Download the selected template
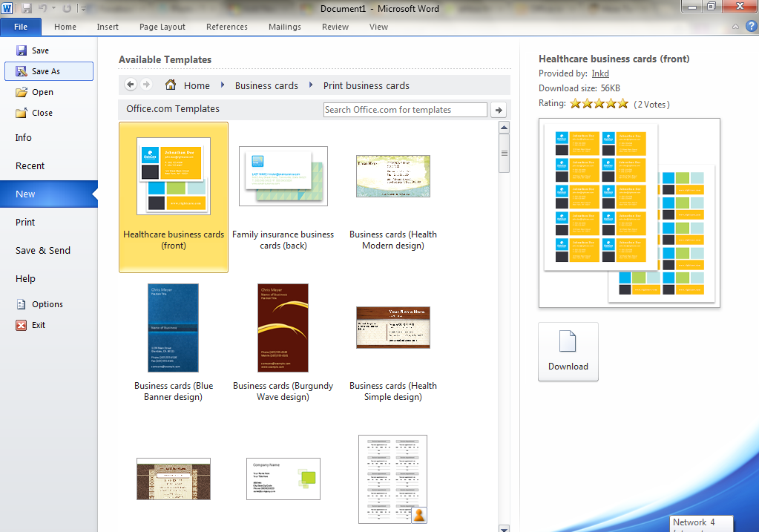Screen dimensions: 759x532 pos(568,351)
